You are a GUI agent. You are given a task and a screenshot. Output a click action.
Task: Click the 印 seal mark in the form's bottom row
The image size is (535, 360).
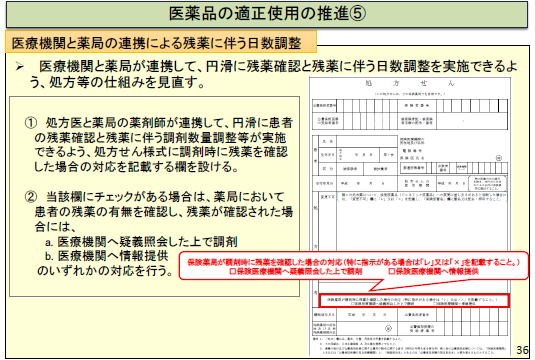tap(388, 329)
